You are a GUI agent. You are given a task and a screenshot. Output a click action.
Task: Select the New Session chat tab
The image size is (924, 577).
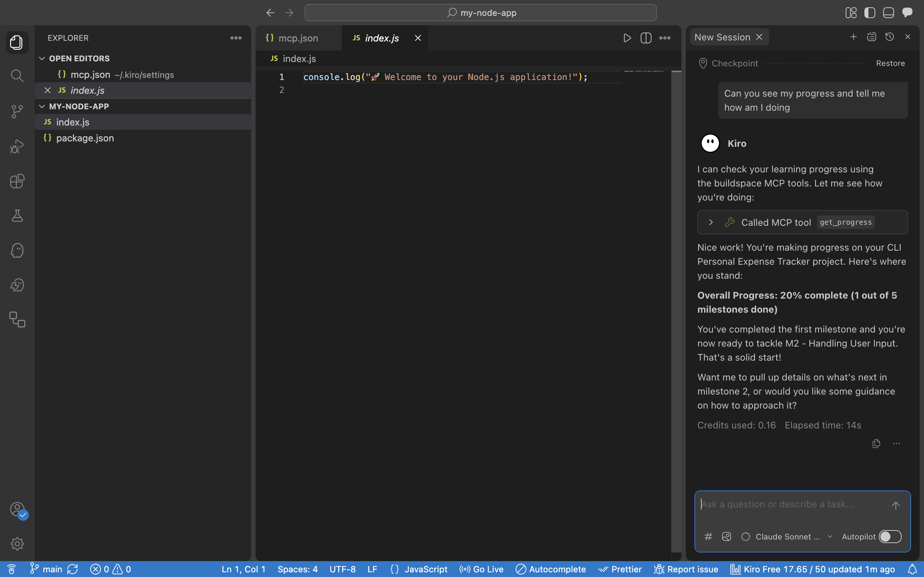pyautogui.click(x=722, y=37)
